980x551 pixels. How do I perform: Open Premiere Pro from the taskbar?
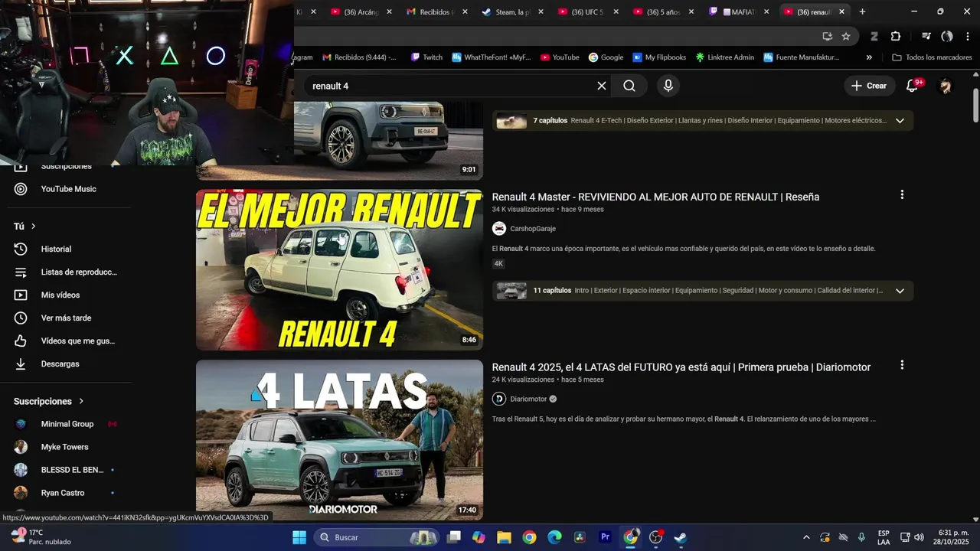[x=605, y=537]
